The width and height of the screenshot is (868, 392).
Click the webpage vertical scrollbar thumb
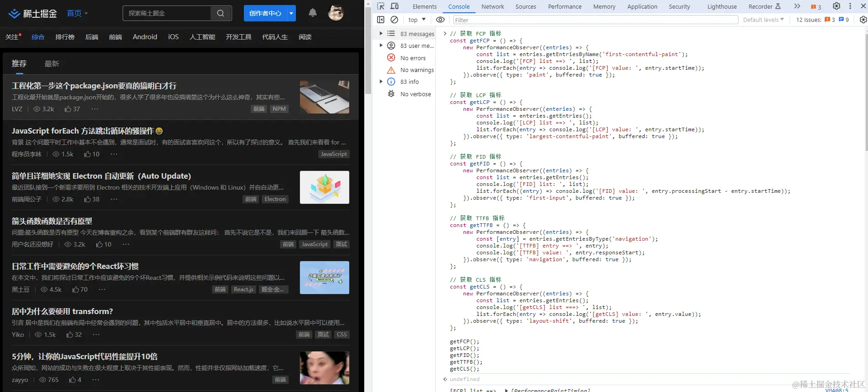368,51
